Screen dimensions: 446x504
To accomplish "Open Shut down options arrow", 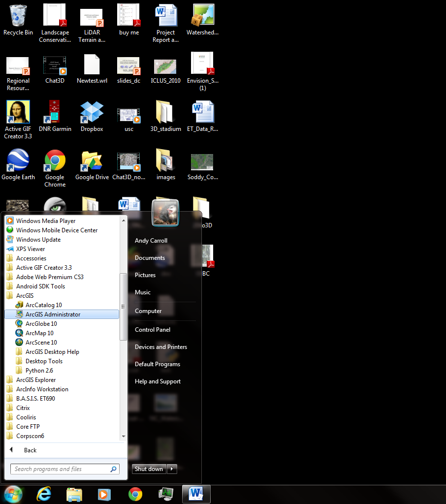I will (x=172, y=469).
